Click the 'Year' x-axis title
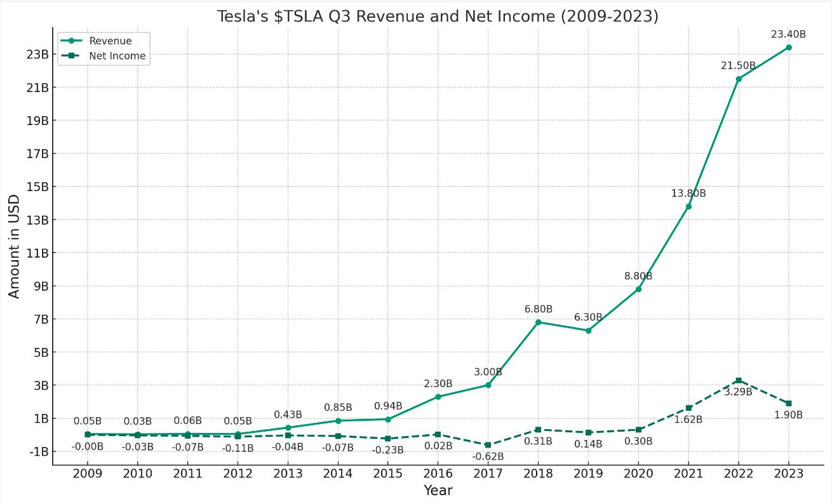This screenshot has height=504, width=832. (438, 490)
